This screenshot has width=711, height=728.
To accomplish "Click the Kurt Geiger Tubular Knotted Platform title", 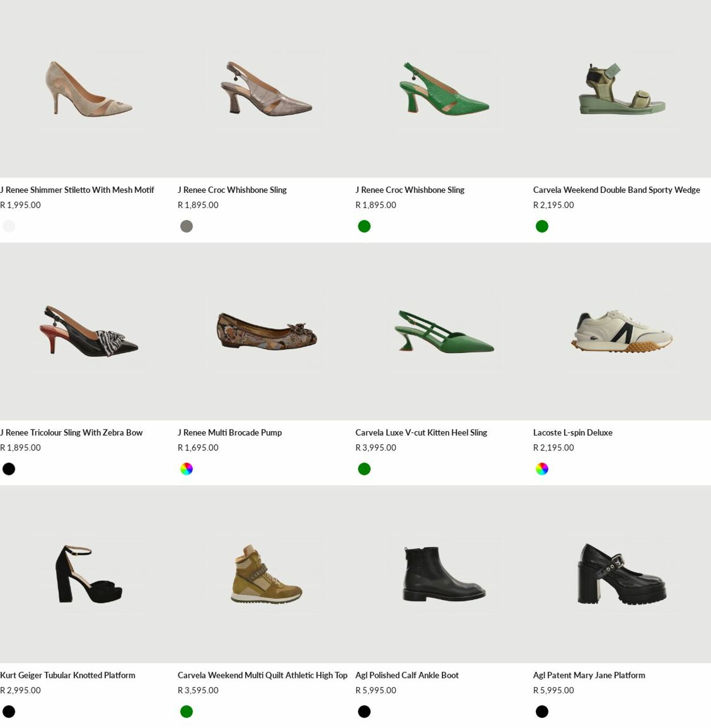I will [x=68, y=675].
